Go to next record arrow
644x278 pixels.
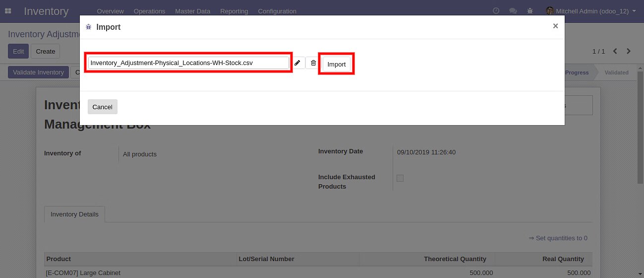[629, 51]
